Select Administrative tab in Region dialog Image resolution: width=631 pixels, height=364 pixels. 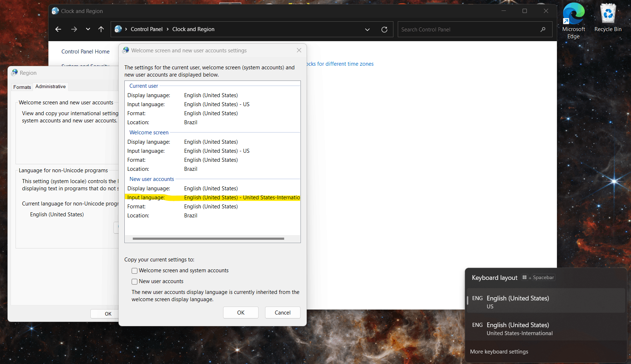[51, 87]
